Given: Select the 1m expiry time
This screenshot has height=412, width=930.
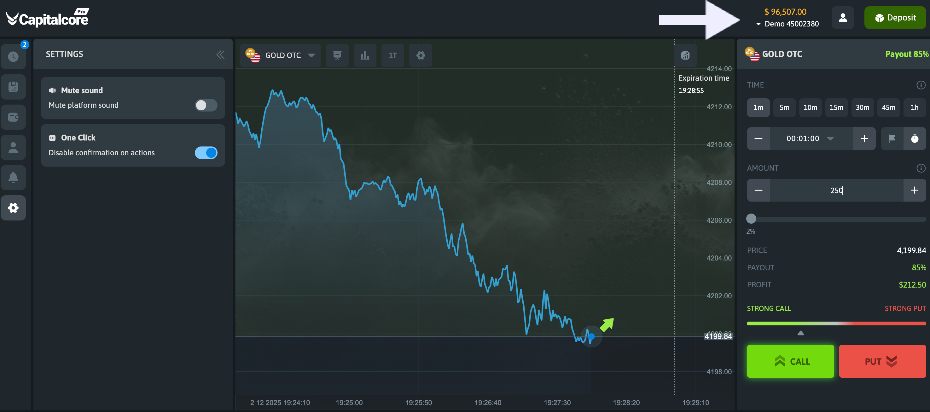Looking at the screenshot, I should pyautogui.click(x=758, y=108).
